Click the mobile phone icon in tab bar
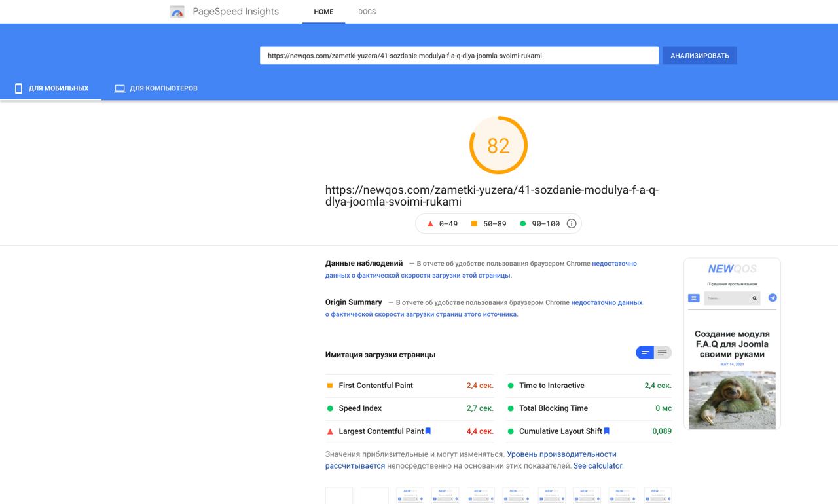Image resolution: width=838 pixels, height=504 pixels. [18, 88]
